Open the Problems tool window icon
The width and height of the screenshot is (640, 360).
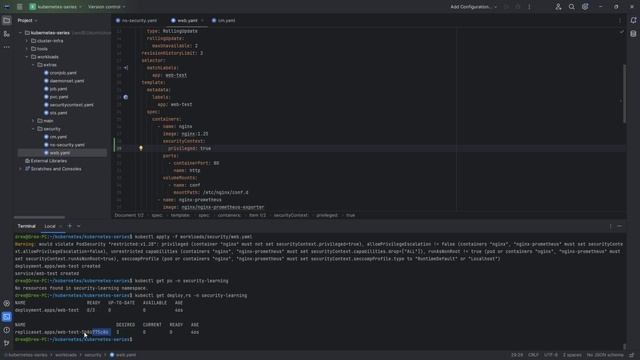point(7,330)
